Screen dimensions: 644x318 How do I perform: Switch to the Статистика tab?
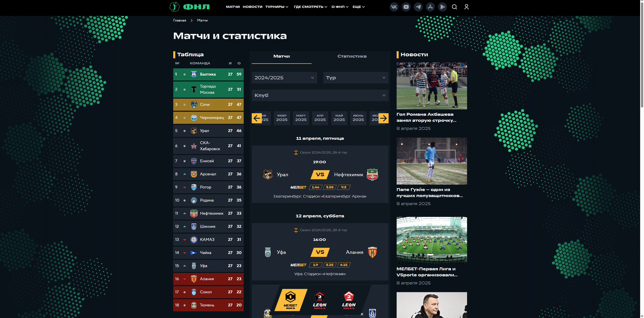pos(352,56)
